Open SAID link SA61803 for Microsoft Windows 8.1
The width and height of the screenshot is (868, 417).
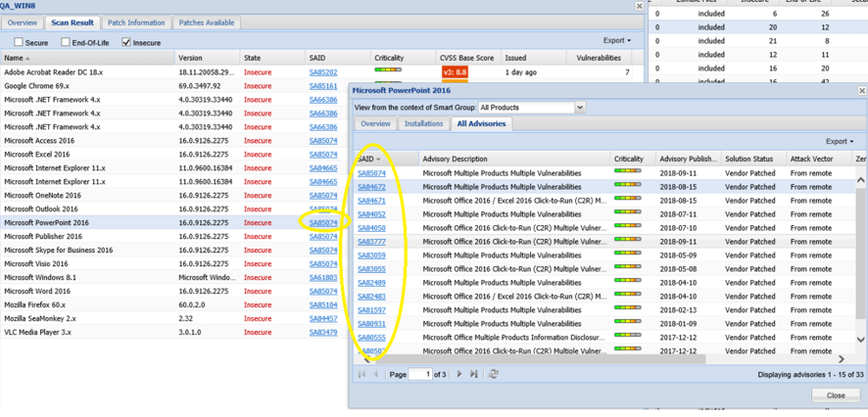[x=323, y=278]
